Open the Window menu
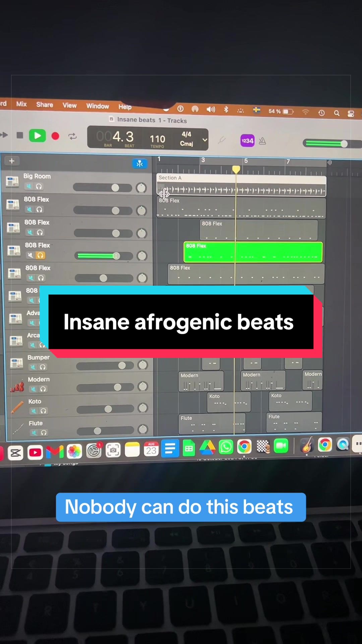 point(98,106)
